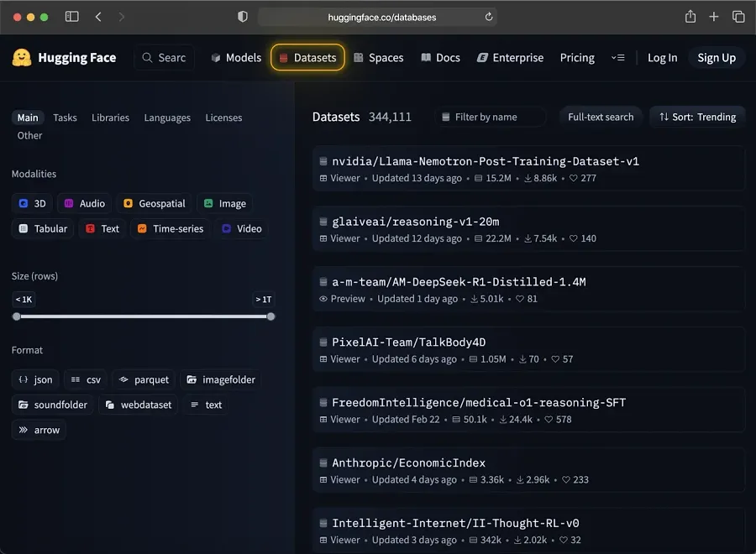Toggle the soundfolder format filter
Image resolution: width=756 pixels, height=554 pixels.
point(53,405)
